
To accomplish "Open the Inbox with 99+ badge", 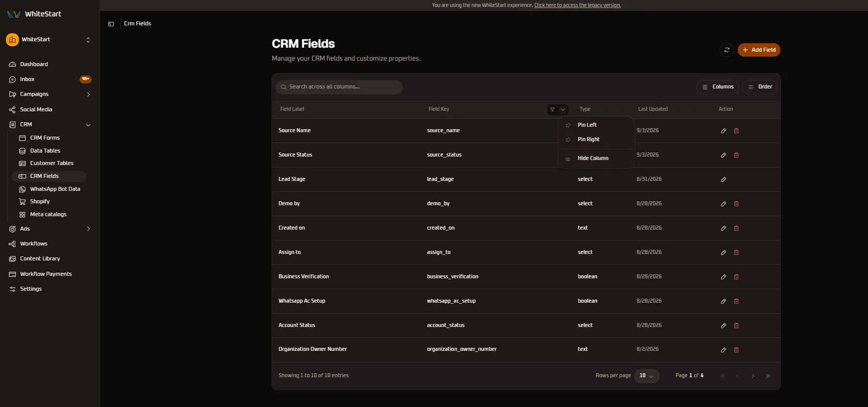I will (x=50, y=79).
